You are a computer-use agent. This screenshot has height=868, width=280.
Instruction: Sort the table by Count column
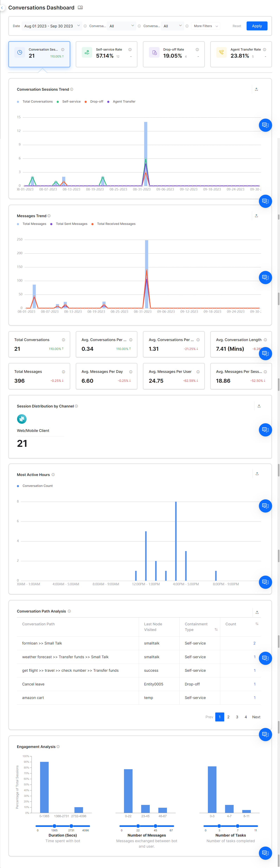257,624
